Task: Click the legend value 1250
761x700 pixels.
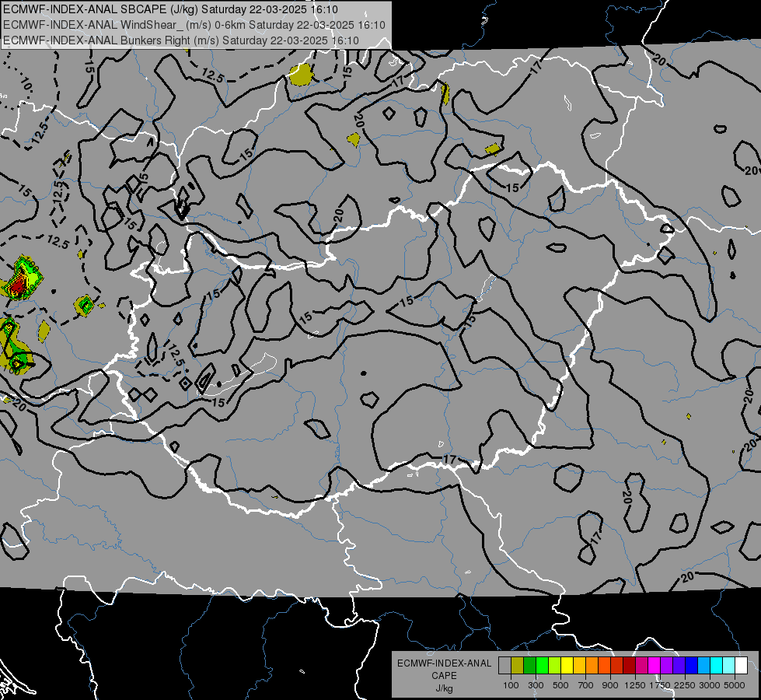Action: (x=635, y=685)
